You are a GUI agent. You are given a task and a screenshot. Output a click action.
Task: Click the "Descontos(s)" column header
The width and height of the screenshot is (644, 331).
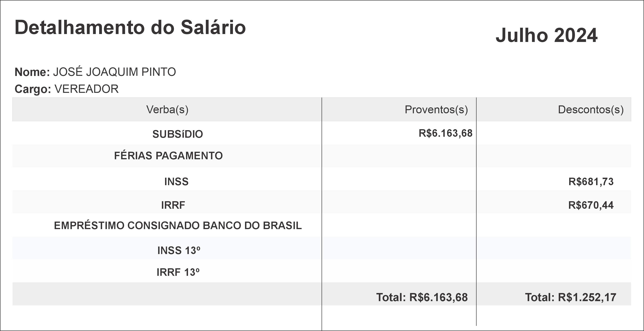point(591,109)
